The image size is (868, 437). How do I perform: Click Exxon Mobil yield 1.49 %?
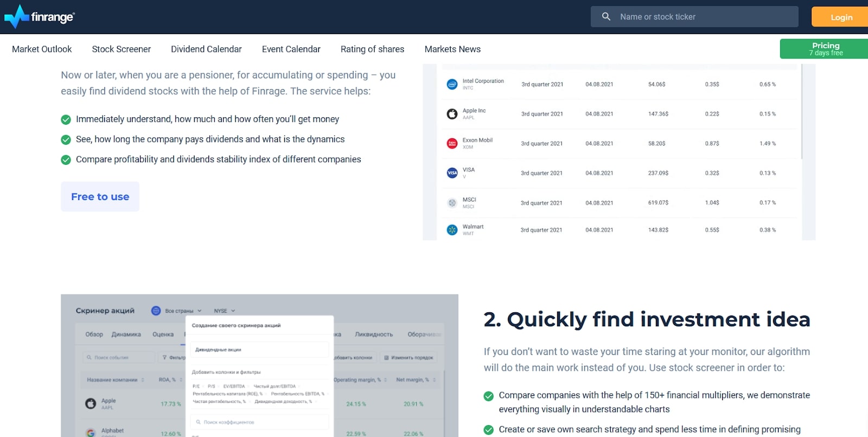(x=768, y=144)
